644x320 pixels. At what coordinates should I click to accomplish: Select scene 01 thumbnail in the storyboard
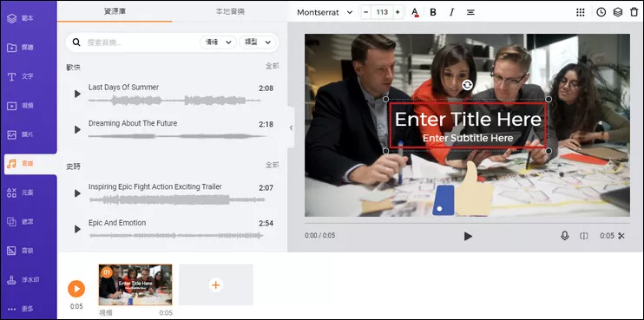click(x=135, y=284)
